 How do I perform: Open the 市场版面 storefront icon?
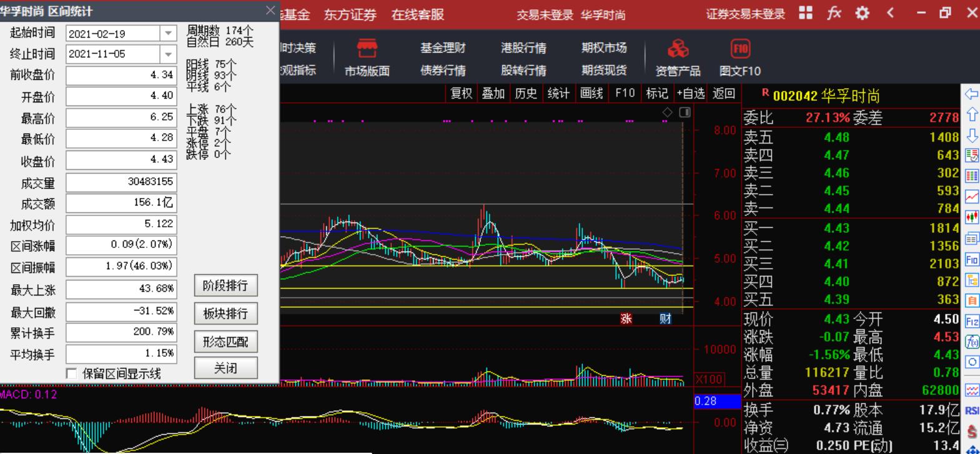(x=367, y=49)
